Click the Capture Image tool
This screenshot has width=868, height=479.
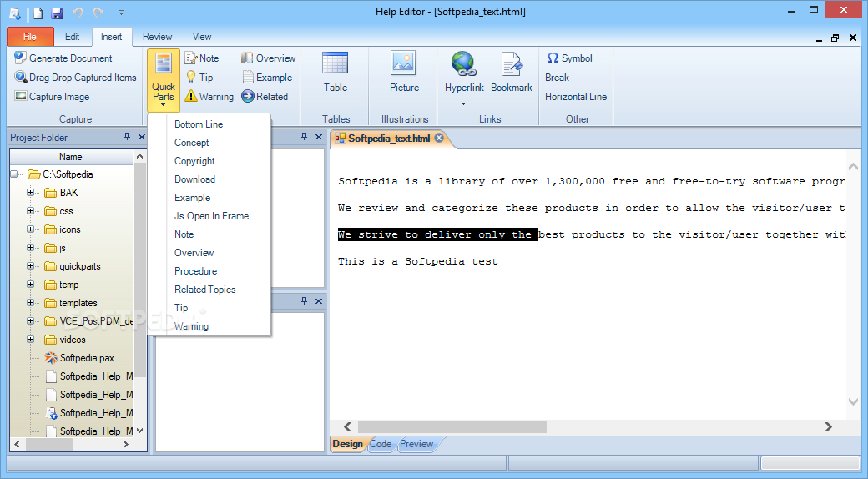coord(52,96)
